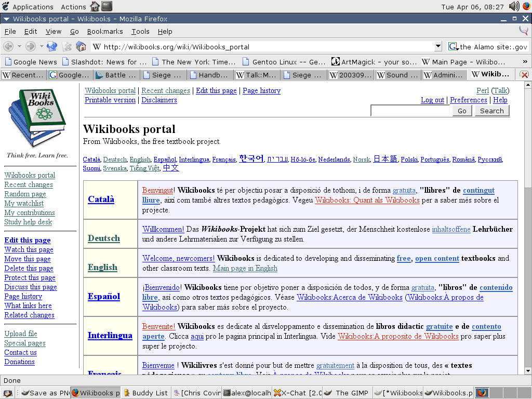Click the Go button

462,111
